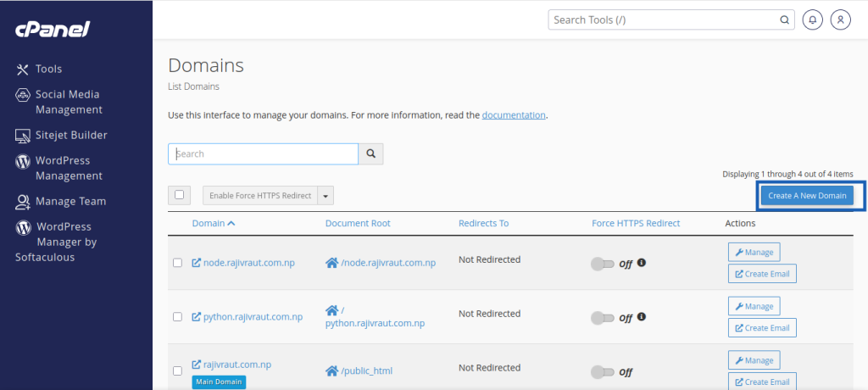Manage the rajivraut.com.np main domain

pyautogui.click(x=754, y=360)
